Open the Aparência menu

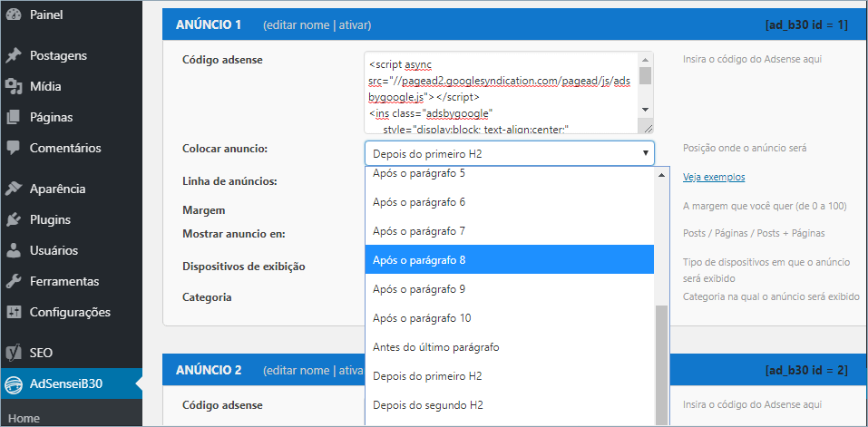coord(57,189)
